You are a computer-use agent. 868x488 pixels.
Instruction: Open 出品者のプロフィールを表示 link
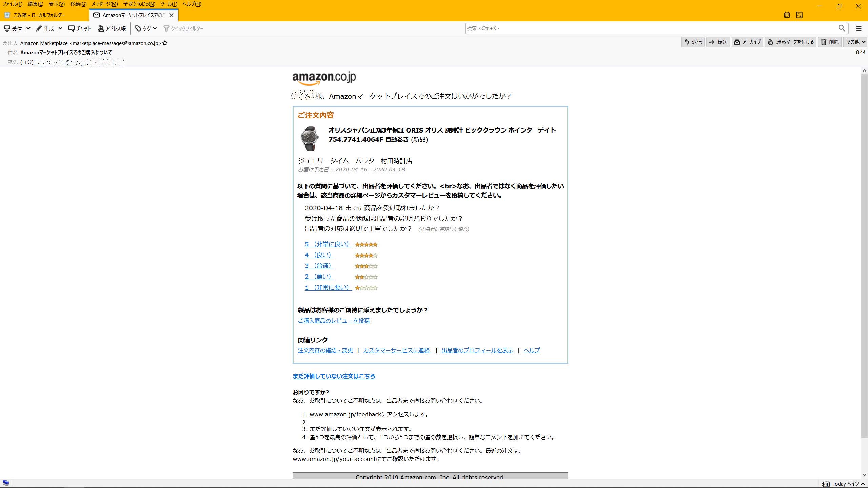pos(477,350)
